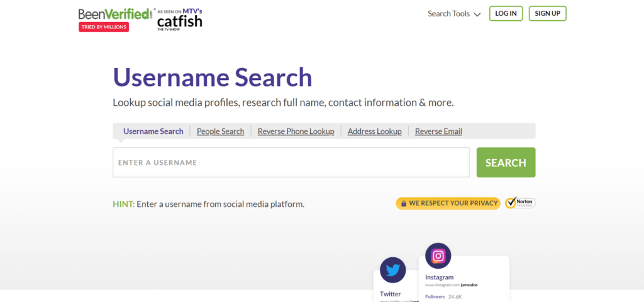
Task: Switch to the People Search tab
Action: pos(221,131)
